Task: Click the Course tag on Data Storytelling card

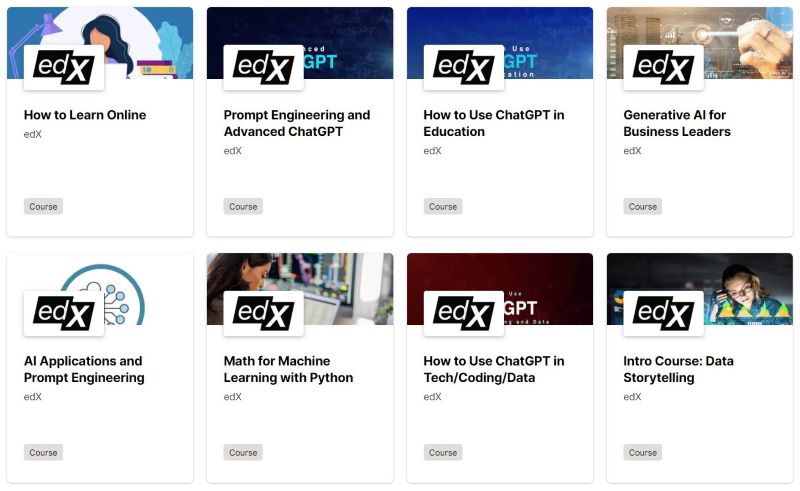Action: click(x=643, y=452)
